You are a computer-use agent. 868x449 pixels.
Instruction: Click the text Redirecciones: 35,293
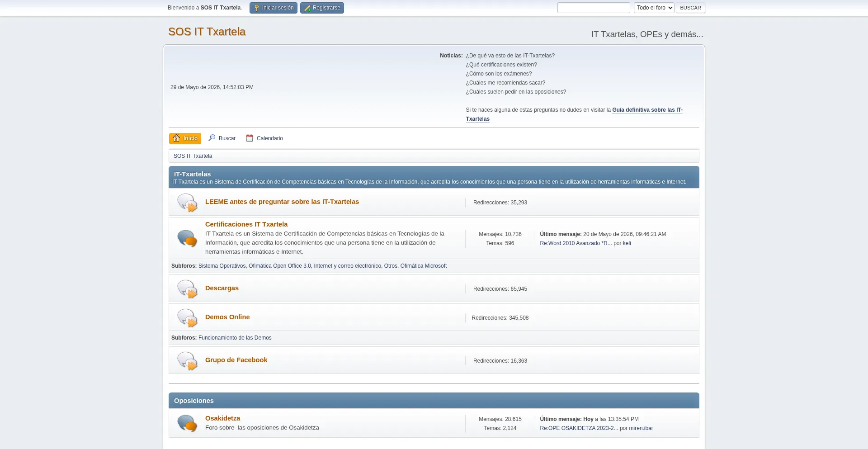(500, 203)
